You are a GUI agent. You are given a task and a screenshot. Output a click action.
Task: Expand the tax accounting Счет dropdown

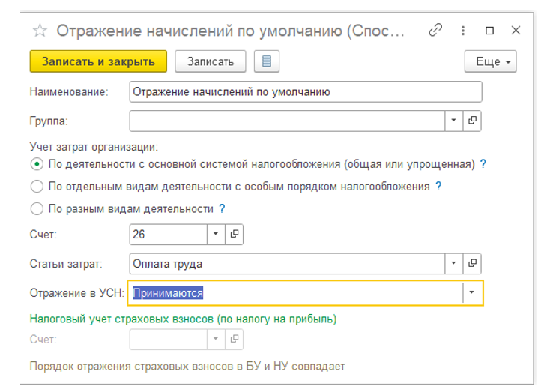click(216, 340)
